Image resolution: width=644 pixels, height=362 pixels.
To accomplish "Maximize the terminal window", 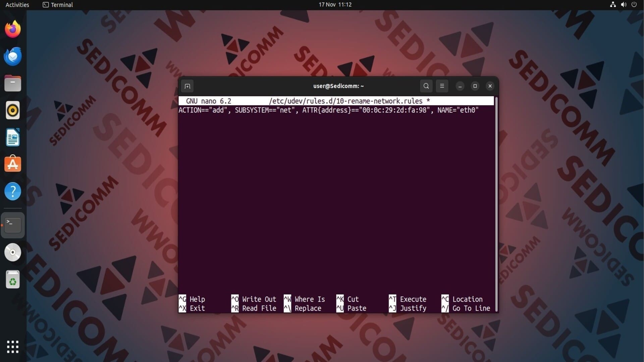I will (x=475, y=86).
